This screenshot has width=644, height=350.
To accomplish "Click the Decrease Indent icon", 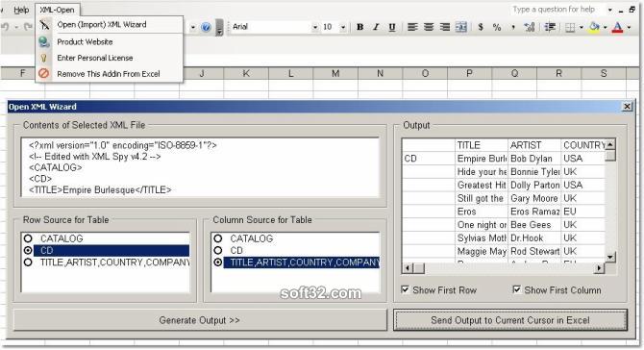I will point(550,27).
